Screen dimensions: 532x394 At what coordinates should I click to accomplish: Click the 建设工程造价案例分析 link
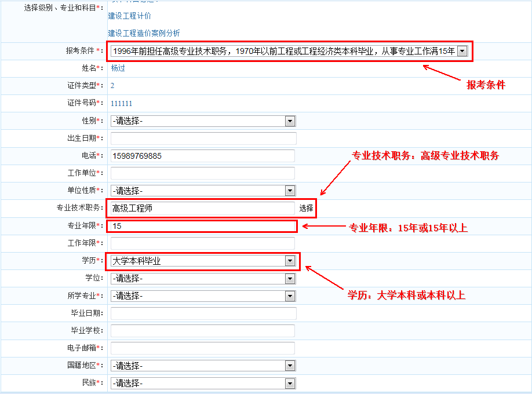pyautogui.click(x=144, y=34)
